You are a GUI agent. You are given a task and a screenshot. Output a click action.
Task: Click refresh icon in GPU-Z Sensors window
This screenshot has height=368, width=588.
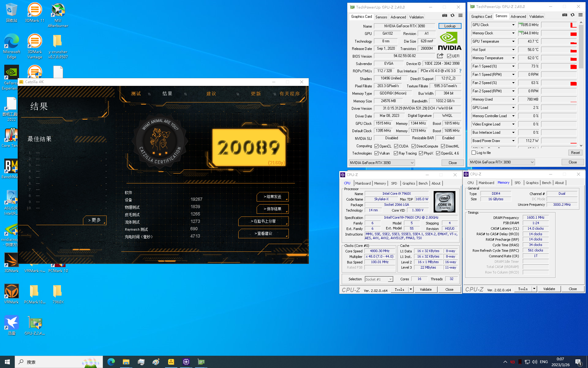(572, 15)
